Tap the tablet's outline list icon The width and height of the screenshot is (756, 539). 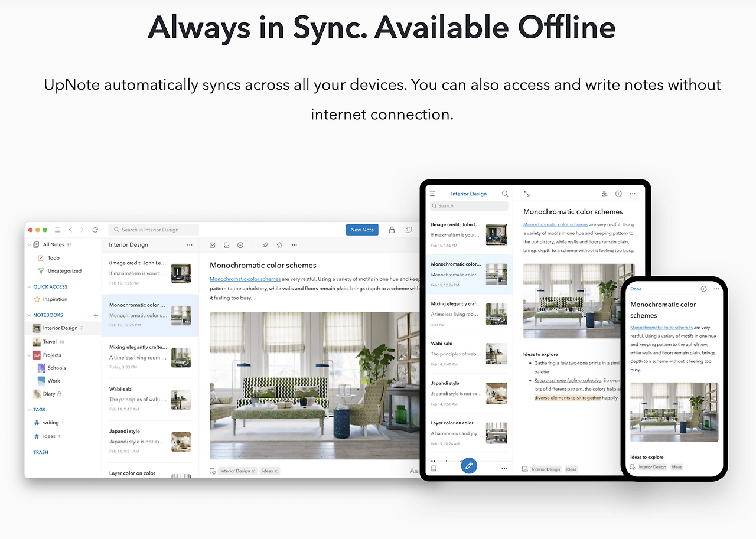604,194
